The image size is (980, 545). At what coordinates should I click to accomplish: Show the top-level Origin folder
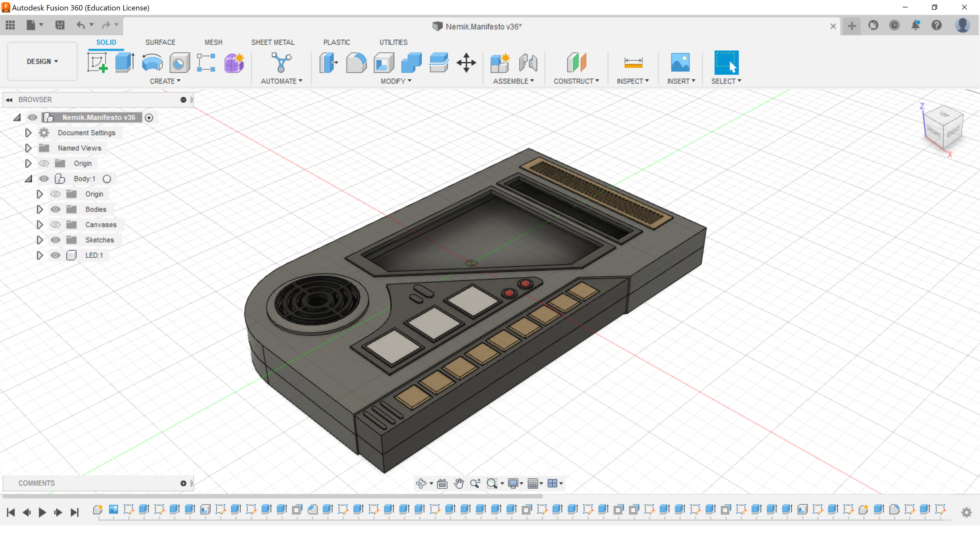click(x=44, y=164)
